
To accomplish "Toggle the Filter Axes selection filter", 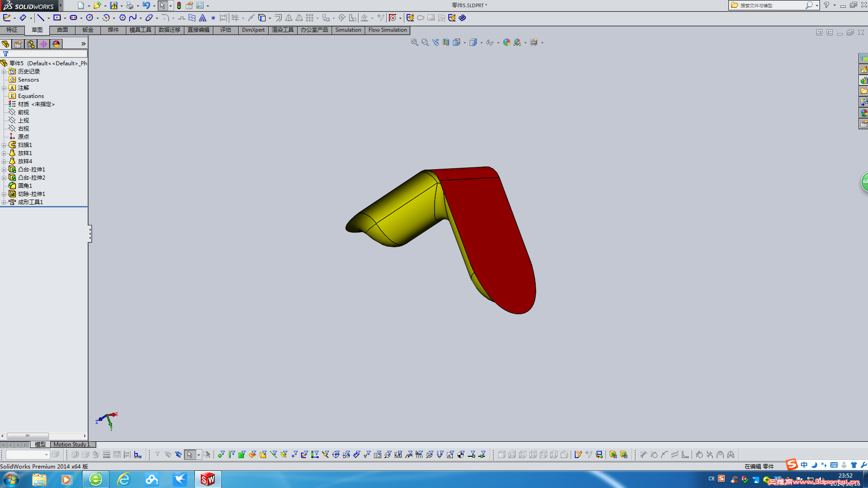I will pos(273,454).
